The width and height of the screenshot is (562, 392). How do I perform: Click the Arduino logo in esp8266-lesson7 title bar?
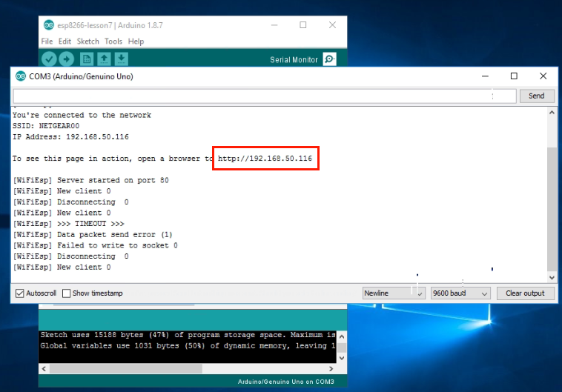49,25
